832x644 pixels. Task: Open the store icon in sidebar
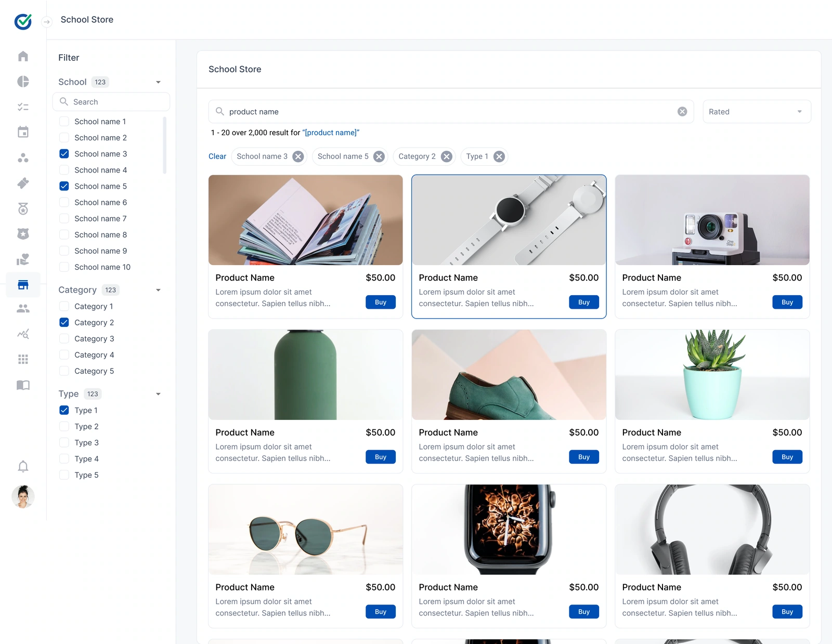23,285
